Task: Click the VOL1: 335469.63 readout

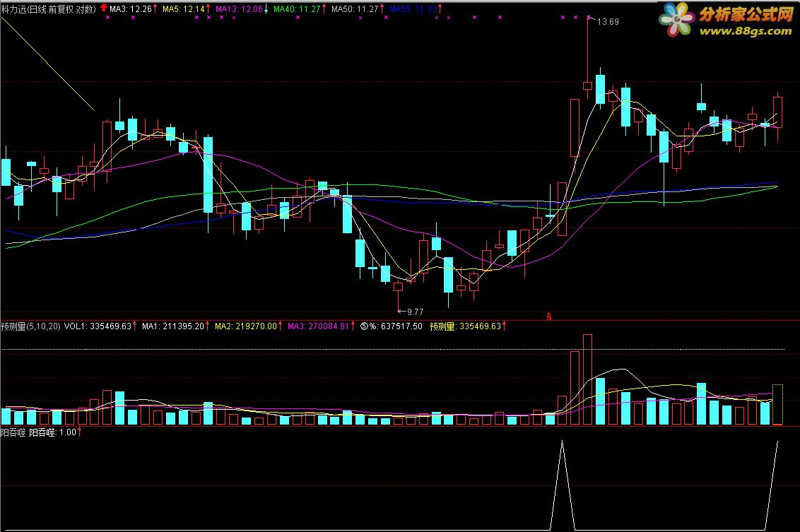Action: (x=98, y=326)
